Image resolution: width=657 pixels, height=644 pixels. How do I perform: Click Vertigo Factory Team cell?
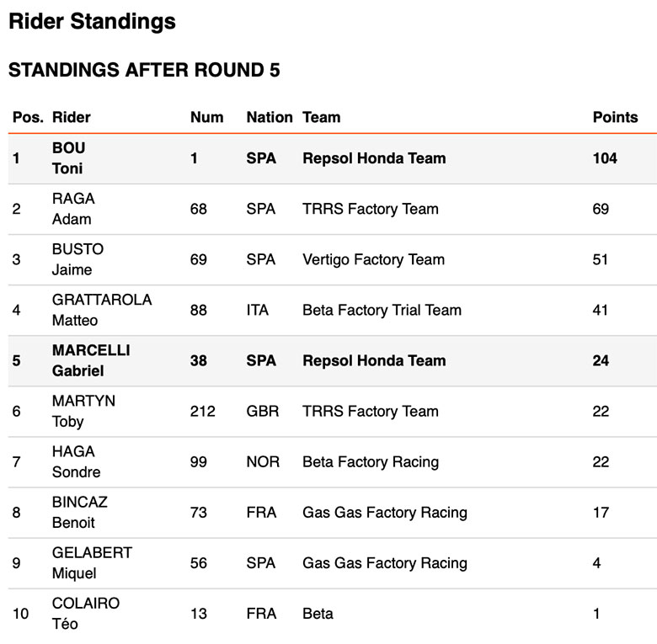[x=373, y=259]
